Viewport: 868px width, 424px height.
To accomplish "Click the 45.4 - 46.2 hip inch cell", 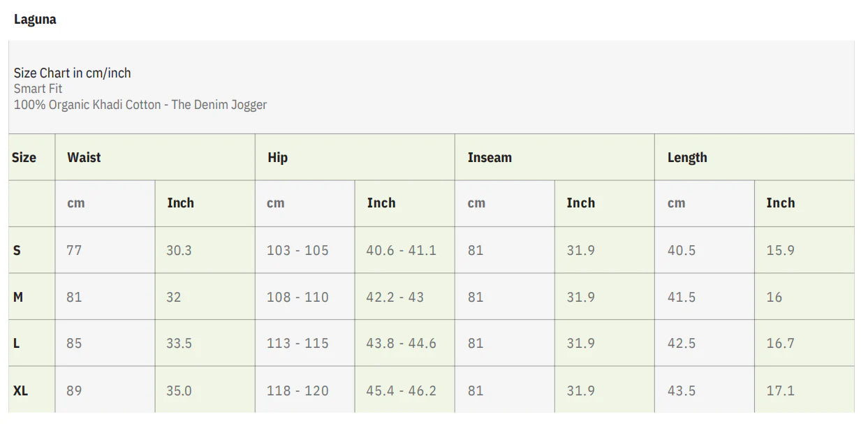I will [401, 390].
